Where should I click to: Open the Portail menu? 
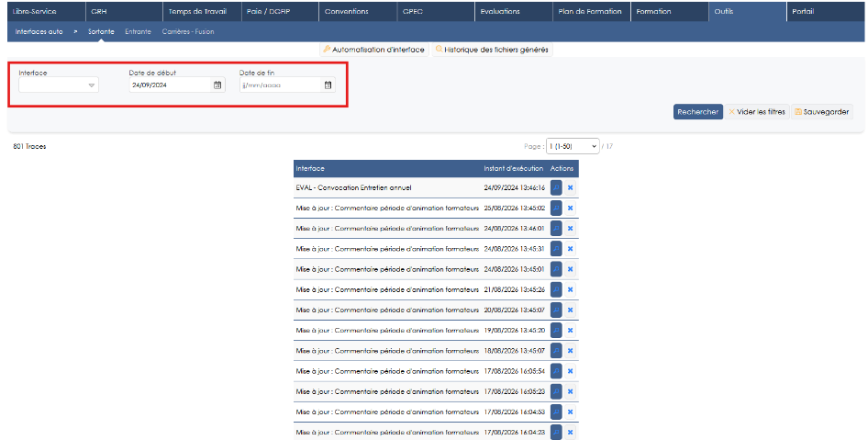[x=826, y=12]
